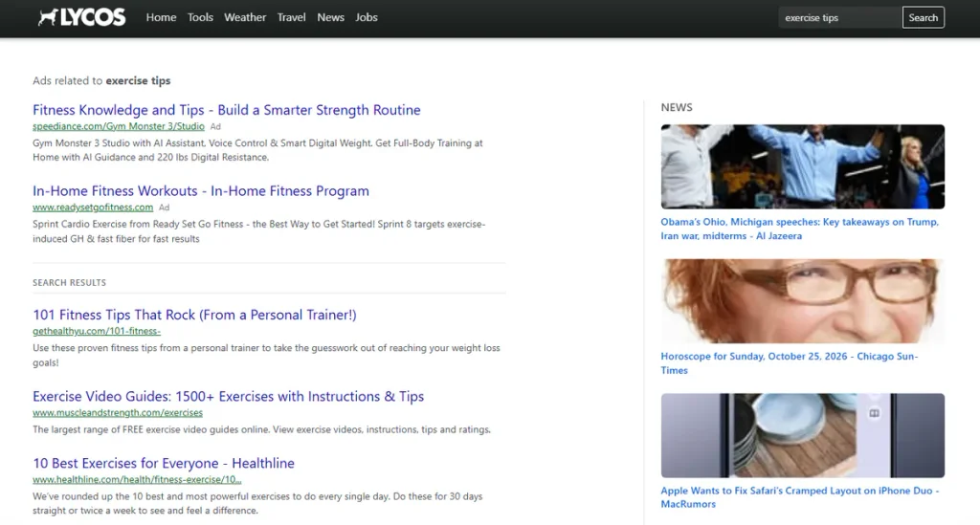Image resolution: width=980 pixels, height=525 pixels.
Task: Open Apple Wants to Fix Safari headline
Action: pos(800,497)
